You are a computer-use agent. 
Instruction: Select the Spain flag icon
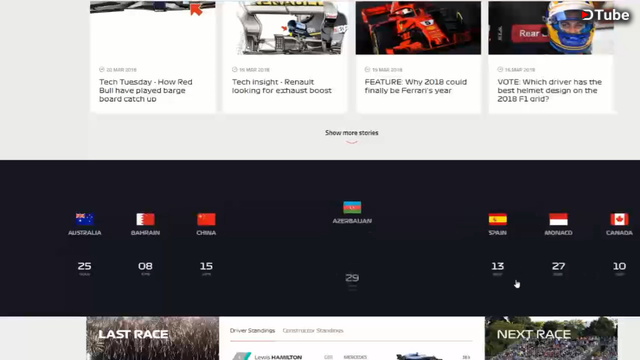498,219
